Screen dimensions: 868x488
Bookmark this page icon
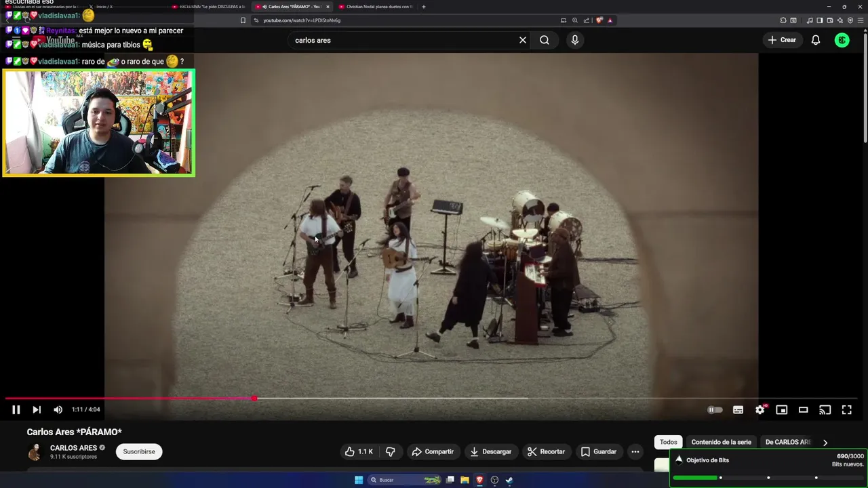pyautogui.click(x=243, y=20)
